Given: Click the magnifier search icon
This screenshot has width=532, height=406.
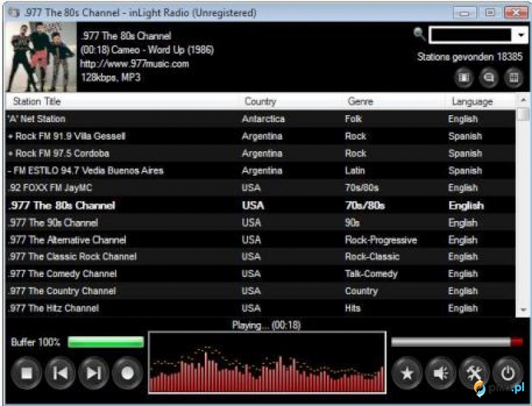Looking at the screenshot, I should click(x=420, y=34).
